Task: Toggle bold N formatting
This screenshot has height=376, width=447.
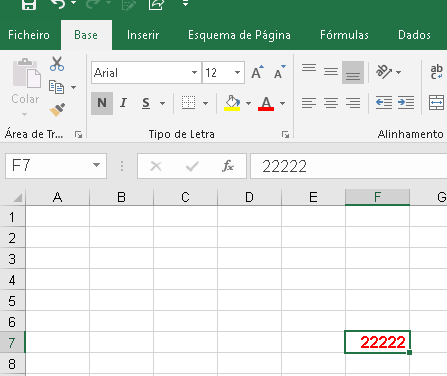Action: click(x=102, y=103)
